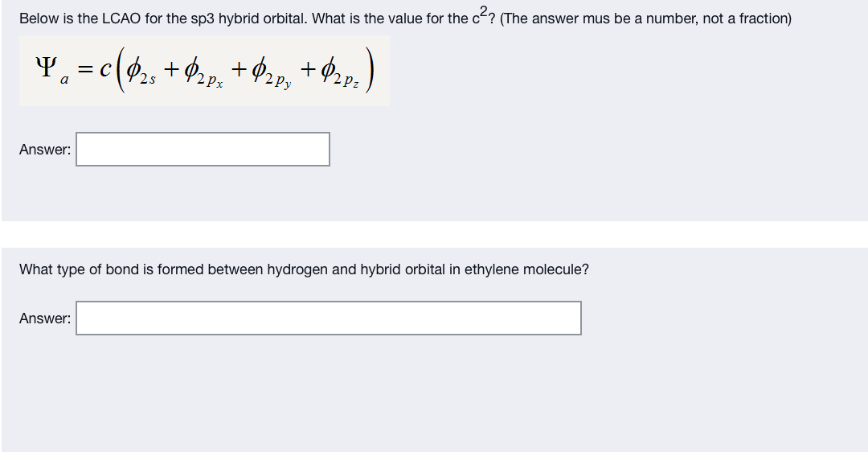Screen dimensions: 868x452
Task: Click the word sp3 in the question
Action: [x=203, y=18]
